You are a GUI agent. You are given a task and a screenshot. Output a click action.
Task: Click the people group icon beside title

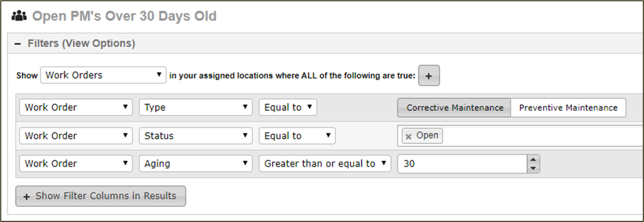19,16
